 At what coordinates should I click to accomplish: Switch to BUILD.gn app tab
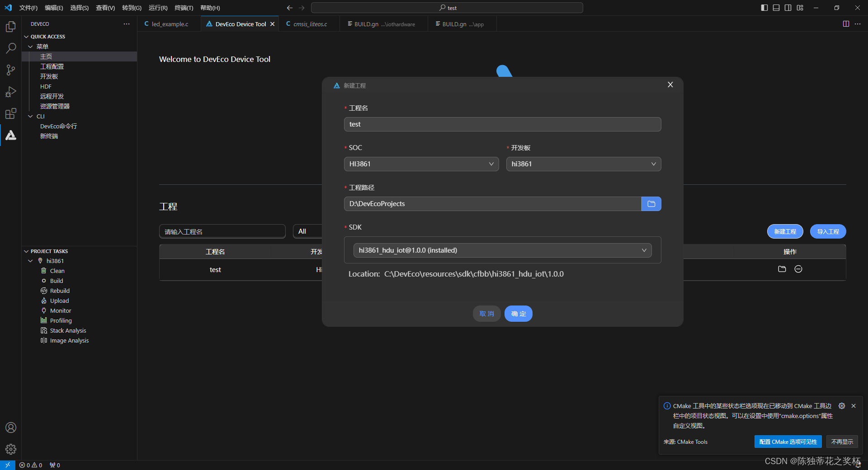463,24
